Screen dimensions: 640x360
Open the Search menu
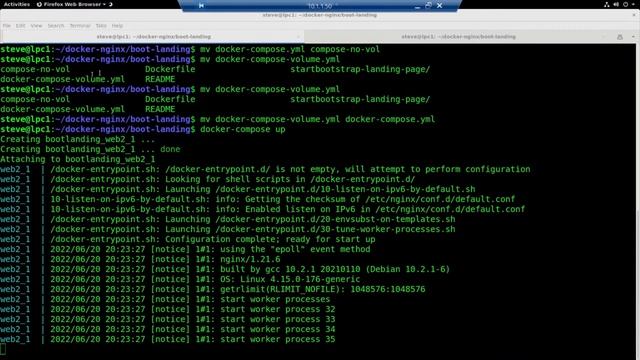(x=56, y=26)
